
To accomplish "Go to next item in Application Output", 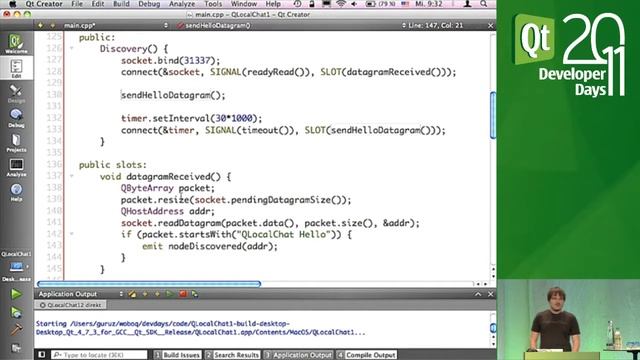I will (157, 294).
